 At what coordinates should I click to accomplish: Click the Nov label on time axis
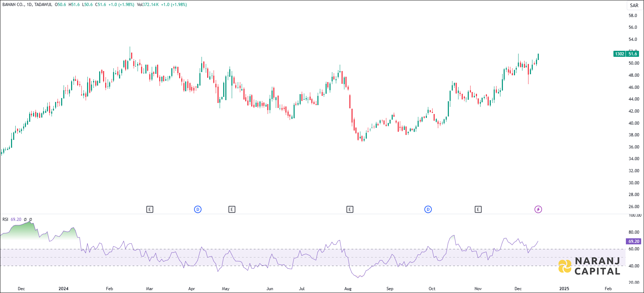478,289
